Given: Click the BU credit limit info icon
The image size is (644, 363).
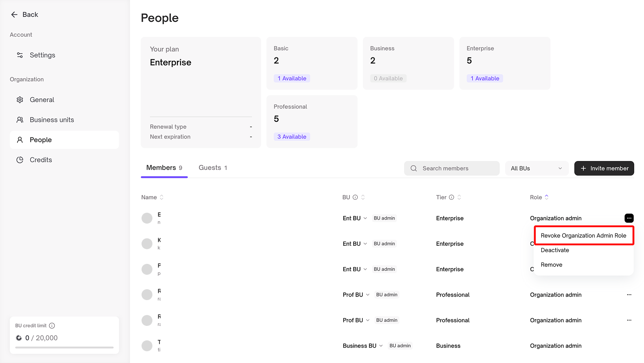Looking at the screenshot, I should tap(52, 325).
